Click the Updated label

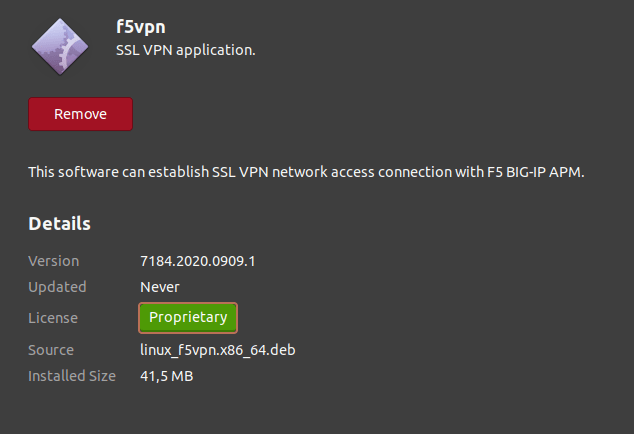pos(57,287)
